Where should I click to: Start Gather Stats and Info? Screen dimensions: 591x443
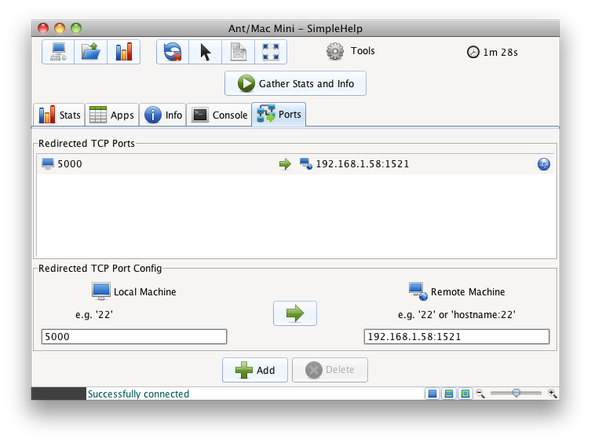coord(295,83)
